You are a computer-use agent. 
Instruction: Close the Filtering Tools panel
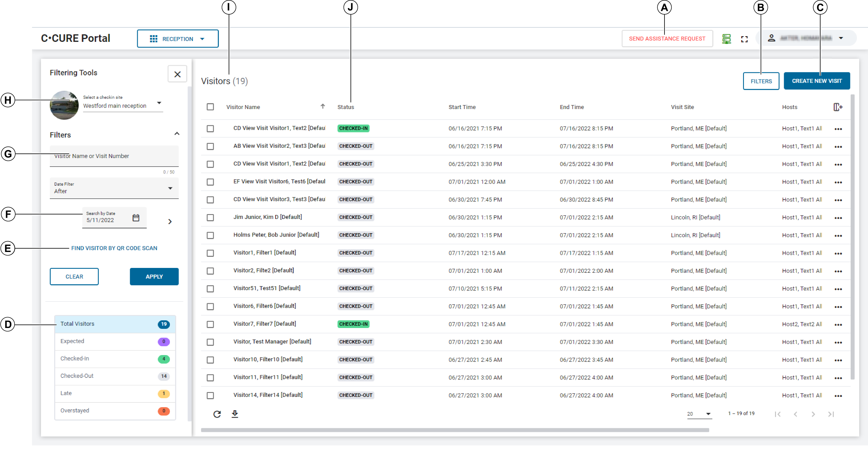click(x=177, y=74)
